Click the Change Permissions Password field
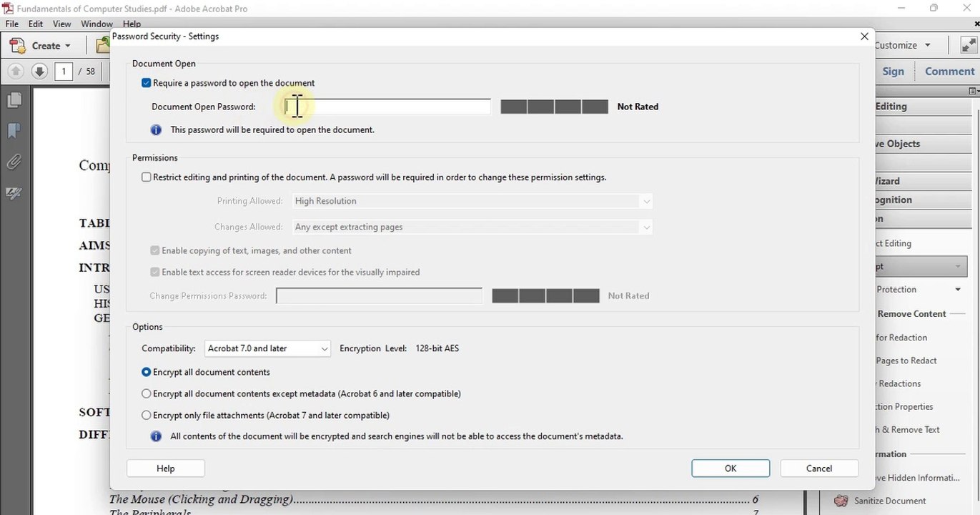Viewport: 980px width, 515px height. click(379, 295)
